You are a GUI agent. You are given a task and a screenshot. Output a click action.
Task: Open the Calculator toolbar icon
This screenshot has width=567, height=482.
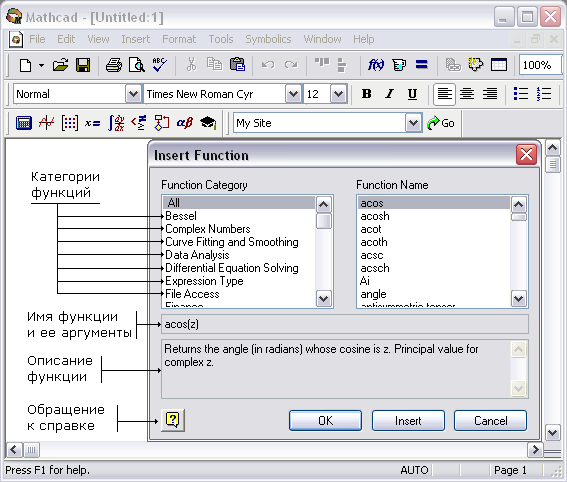(x=24, y=123)
